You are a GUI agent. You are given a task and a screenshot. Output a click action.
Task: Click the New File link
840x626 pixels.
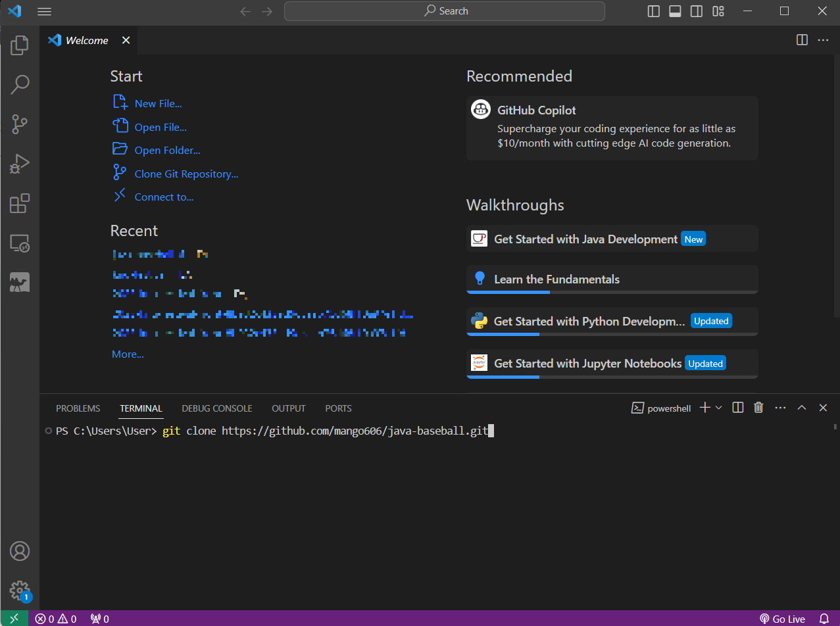tap(158, 103)
